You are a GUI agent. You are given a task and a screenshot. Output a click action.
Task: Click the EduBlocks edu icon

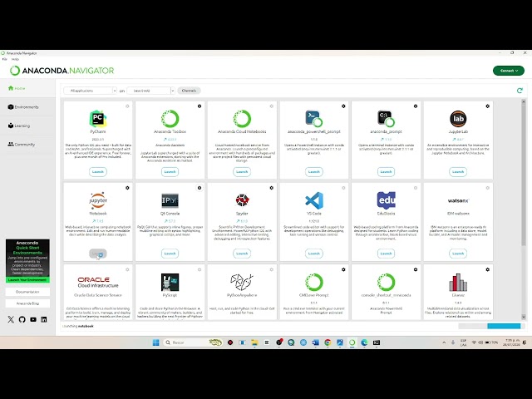click(386, 199)
